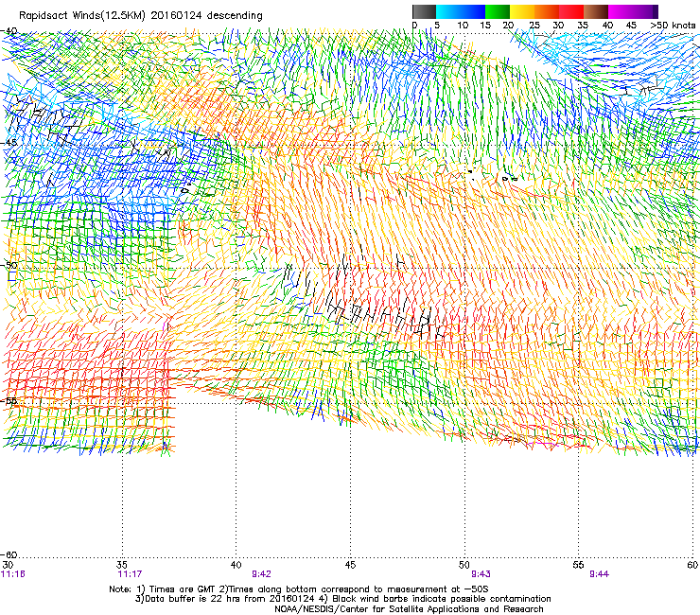
Task: Click the -55 latitude axis label
Action: [9, 400]
